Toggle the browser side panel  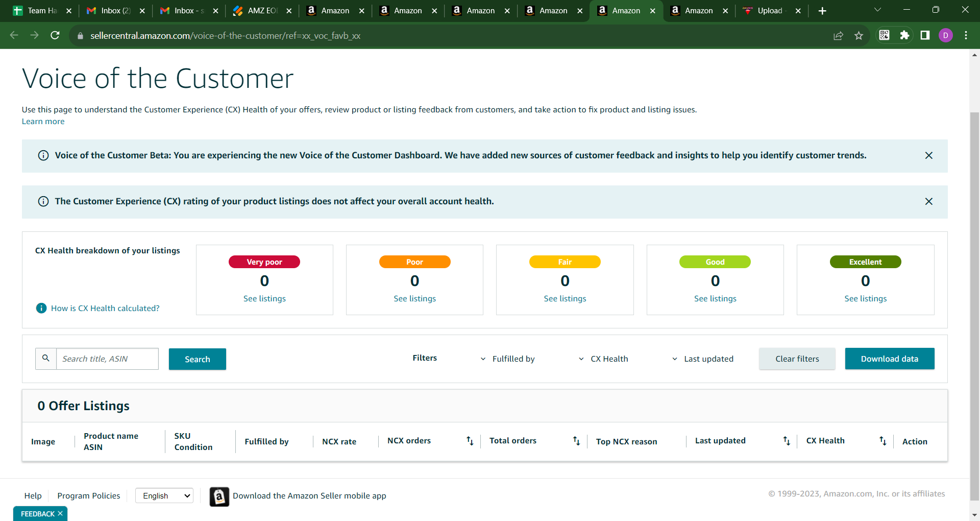(x=925, y=35)
